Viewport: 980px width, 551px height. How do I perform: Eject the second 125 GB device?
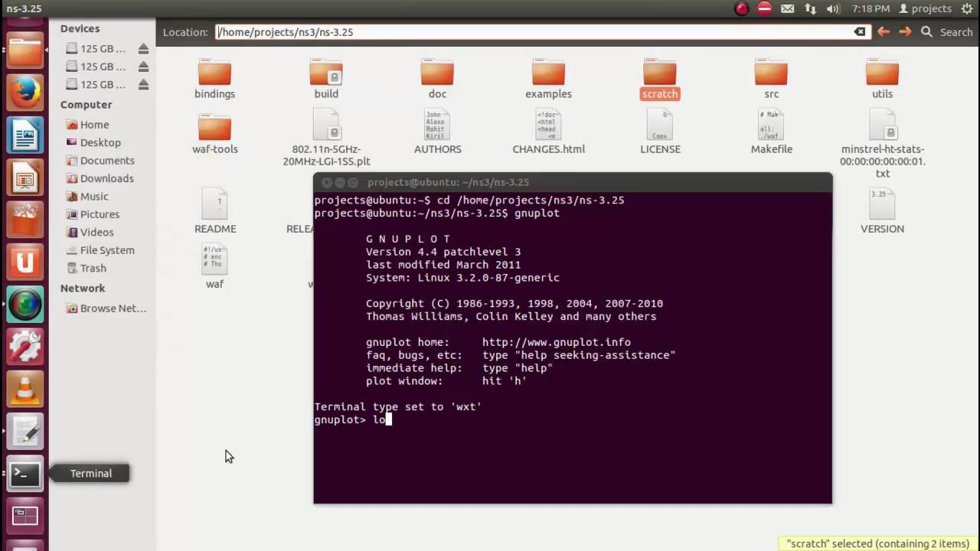click(x=143, y=67)
